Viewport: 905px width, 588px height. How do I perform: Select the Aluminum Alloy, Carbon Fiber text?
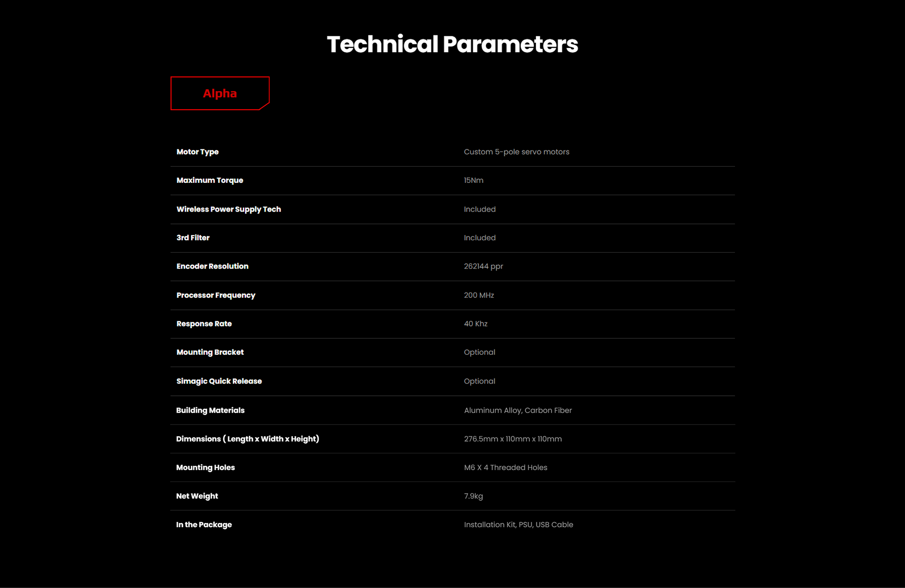click(518, 410)
